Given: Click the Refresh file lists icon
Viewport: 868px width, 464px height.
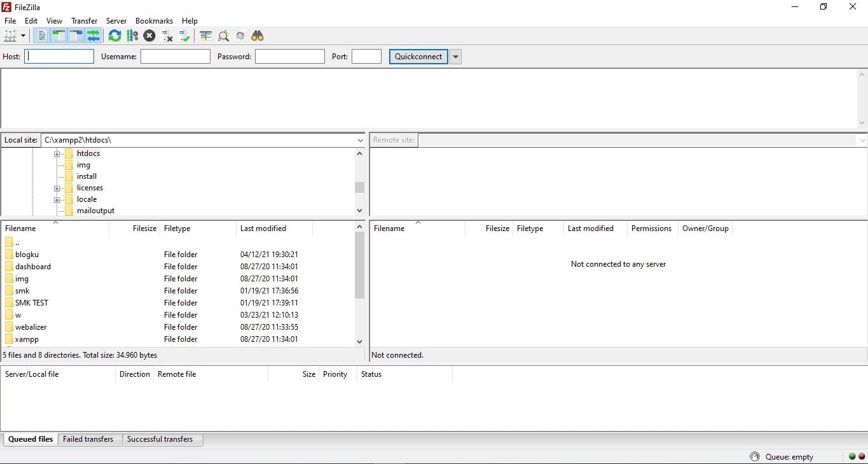Looking at the screenshot, I should click(114, 36).
